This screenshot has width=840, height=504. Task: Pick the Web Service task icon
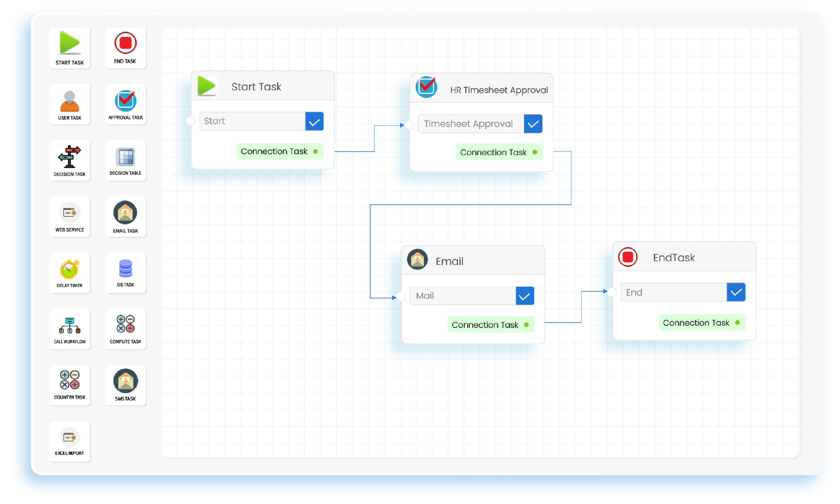[70, 217]
